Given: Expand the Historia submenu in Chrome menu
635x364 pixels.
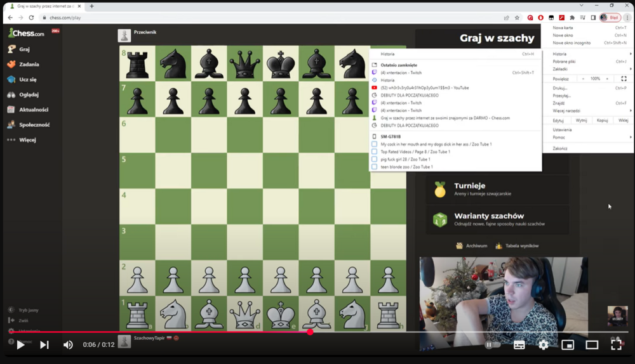Looking at the screenshot, I should pos(589,54).
